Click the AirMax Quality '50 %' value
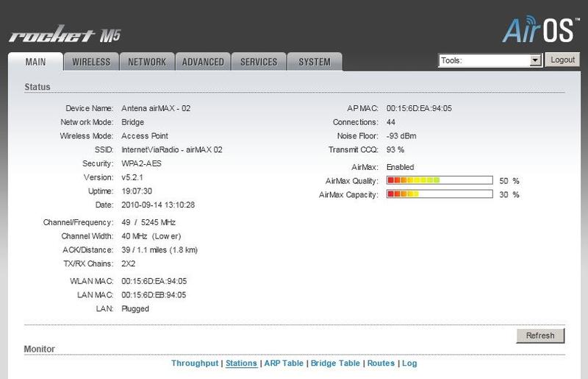This screenshot has width=588, height=379. 509,181
